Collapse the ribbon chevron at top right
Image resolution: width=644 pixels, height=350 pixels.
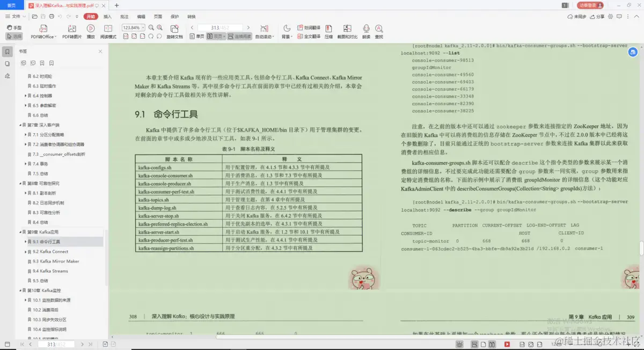click(636, 17)
